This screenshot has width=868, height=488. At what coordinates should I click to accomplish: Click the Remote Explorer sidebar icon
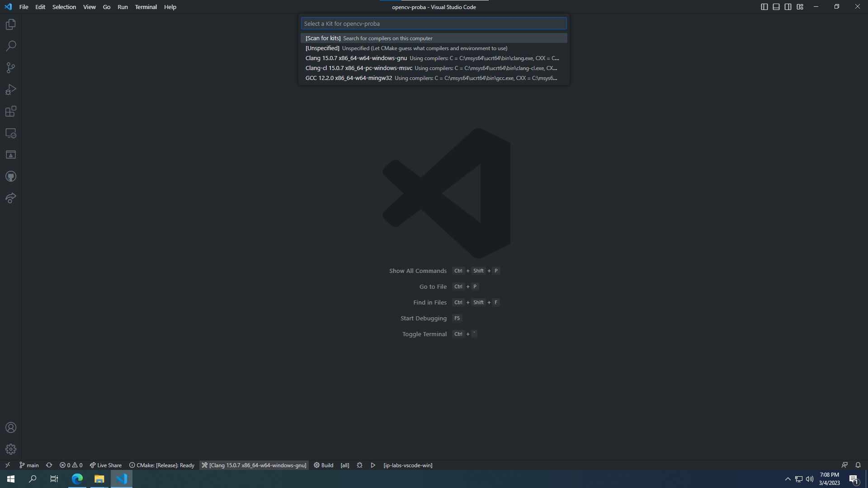click(11, 133)
